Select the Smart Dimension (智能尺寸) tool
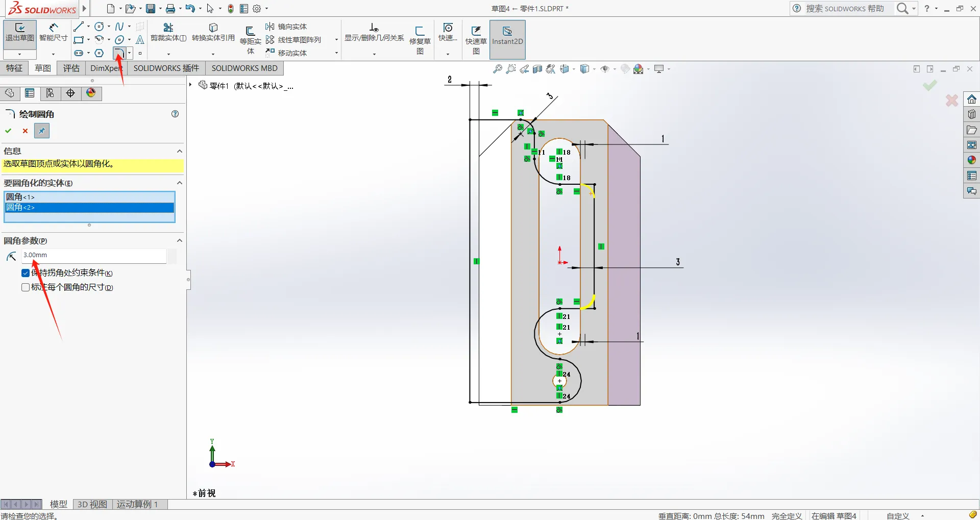 pyautogui.click(x=53, y=32)
